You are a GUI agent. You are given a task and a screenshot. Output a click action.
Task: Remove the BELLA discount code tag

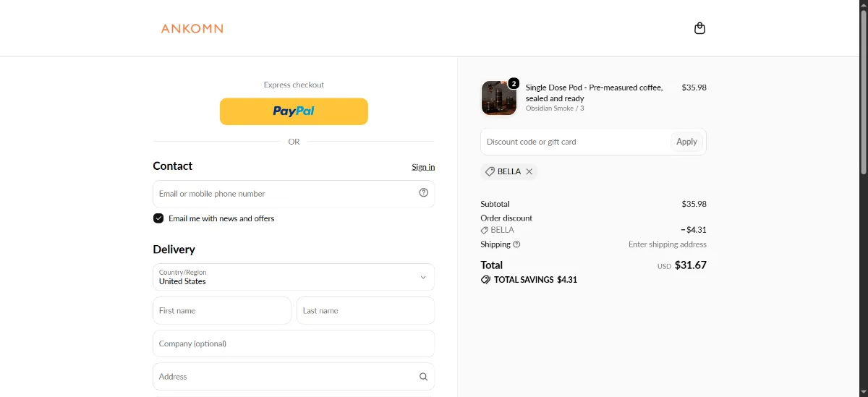coord(529,171)
